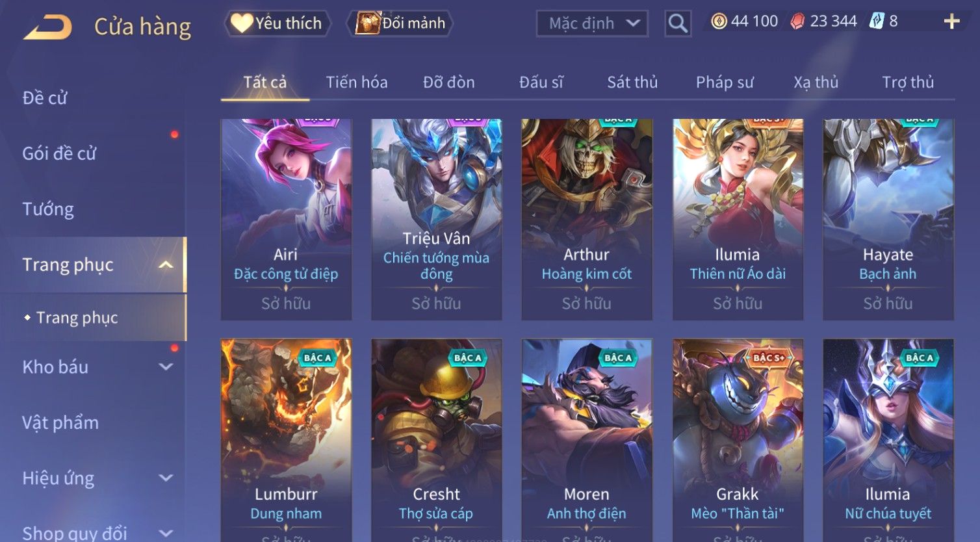Screen dimensions: 980x542
Task: Click the gold coin balance icon
Action: pos(718,21)
